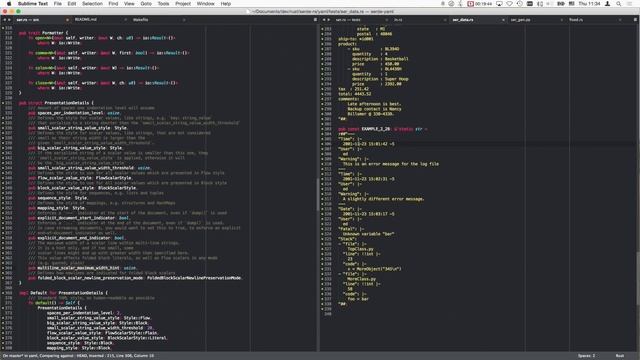Click 'explicit_document_start_indicator' field
The width and height of the screenshot is (640, 360).
coord(78,218)
